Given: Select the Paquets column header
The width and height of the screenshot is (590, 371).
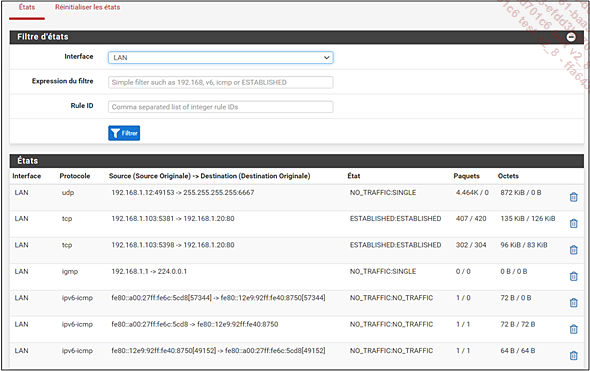Looking at the screenshot, I should tap(467, 176).
